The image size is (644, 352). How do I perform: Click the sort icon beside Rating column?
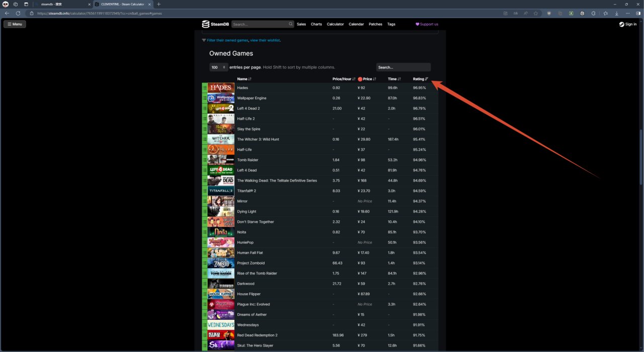point(427,79)
